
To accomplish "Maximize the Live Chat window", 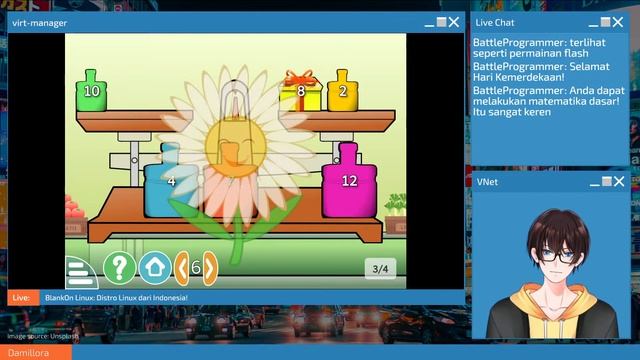I will coord(606,22).
